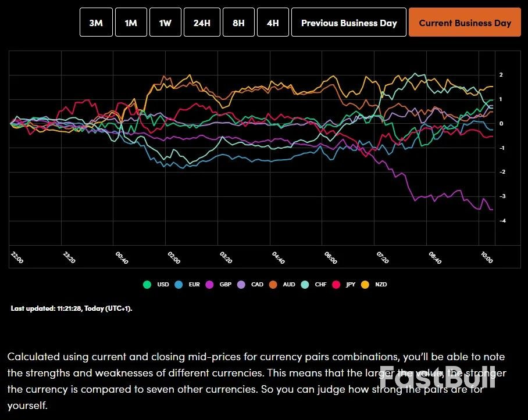Click the NZD legend label
Screen dimensions: 528x420
coord(381,285)
